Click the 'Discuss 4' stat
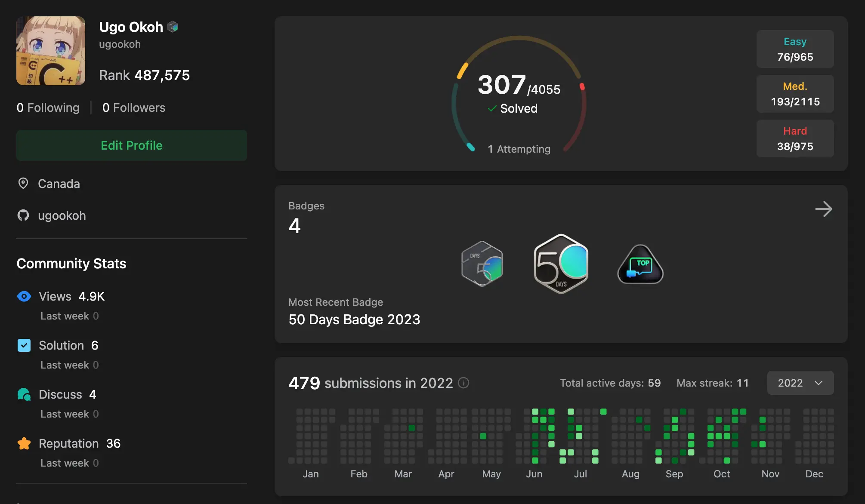 click(x=68, y=394)
